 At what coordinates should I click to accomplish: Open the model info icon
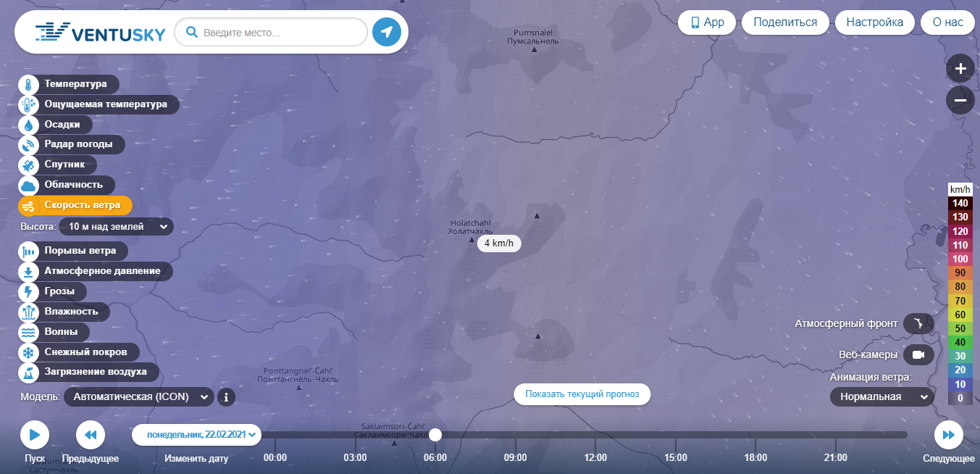[x=227, y=397]
